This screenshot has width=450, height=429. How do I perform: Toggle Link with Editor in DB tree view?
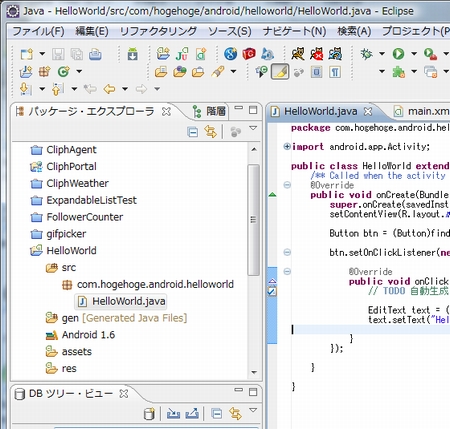[235, 414]
